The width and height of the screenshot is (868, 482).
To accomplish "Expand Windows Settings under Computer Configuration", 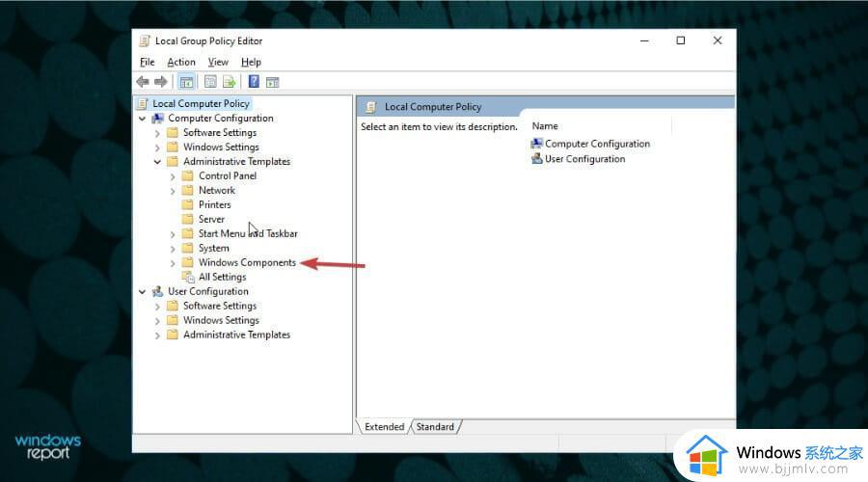I will (157, 147).
